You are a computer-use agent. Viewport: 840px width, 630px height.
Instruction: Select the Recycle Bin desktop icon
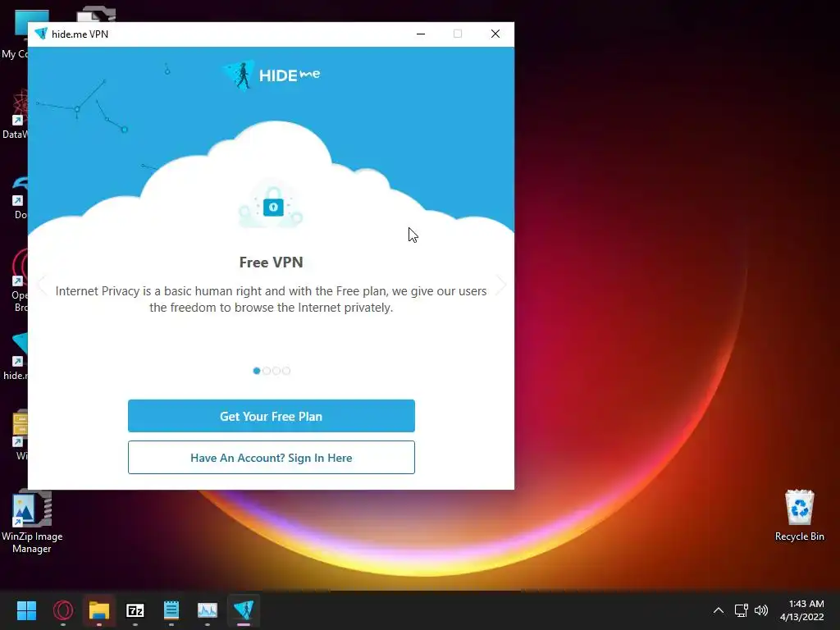[799, 515]
